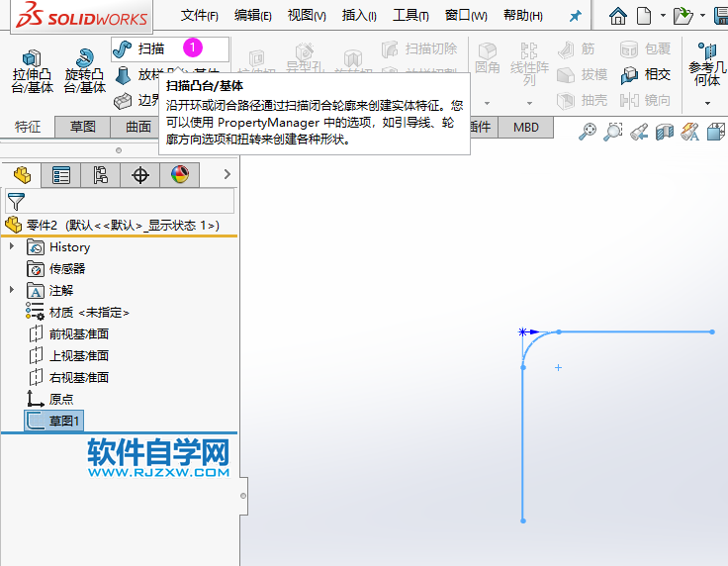Image resolution: width=728 pixels, height=566 pixels.
Task: Click the Section View icon
Action: click(665, 132)
